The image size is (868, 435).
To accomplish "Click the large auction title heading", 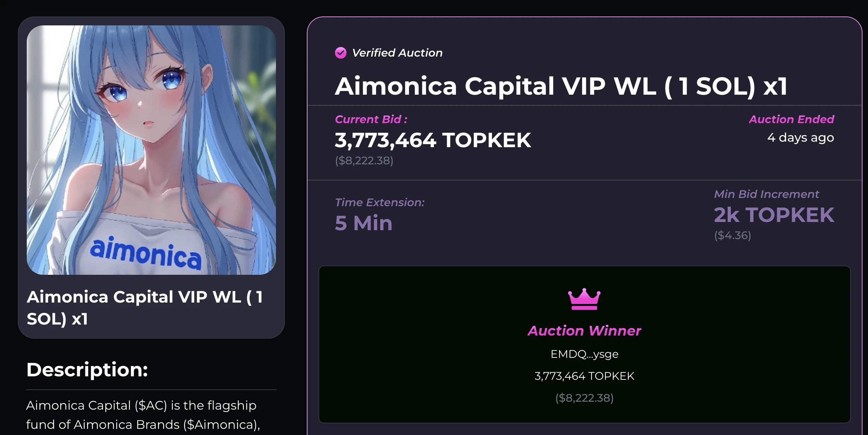I will pyautogui.click(x=561, y=86).
